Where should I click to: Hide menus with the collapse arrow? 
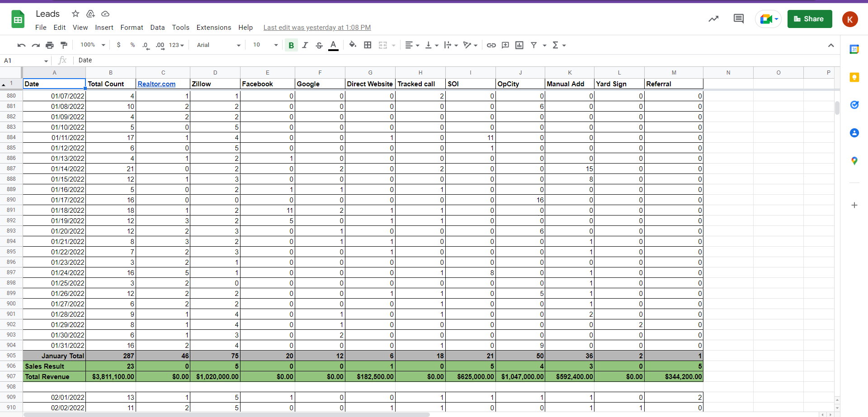click(831, 45)
